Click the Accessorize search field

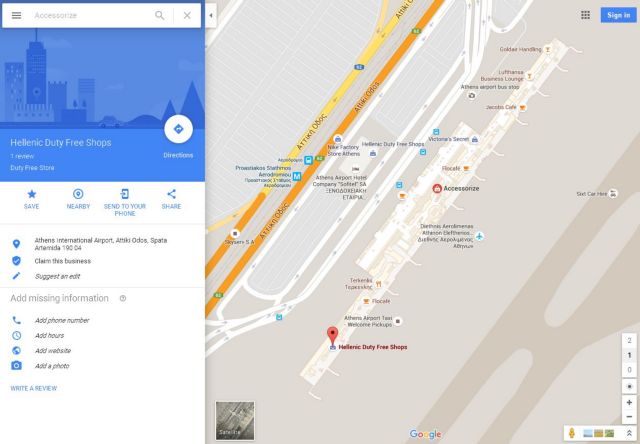[92, 16]
